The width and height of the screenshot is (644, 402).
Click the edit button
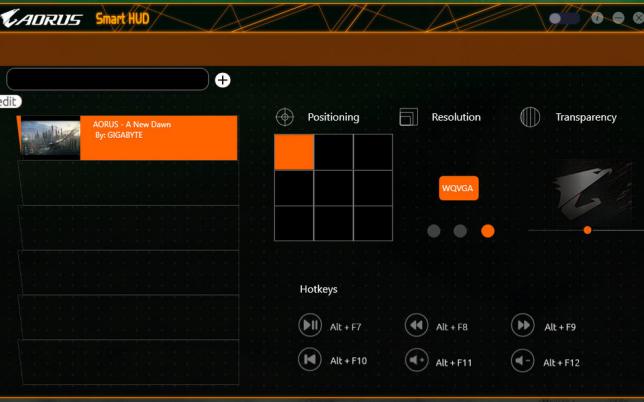point(10,101)
